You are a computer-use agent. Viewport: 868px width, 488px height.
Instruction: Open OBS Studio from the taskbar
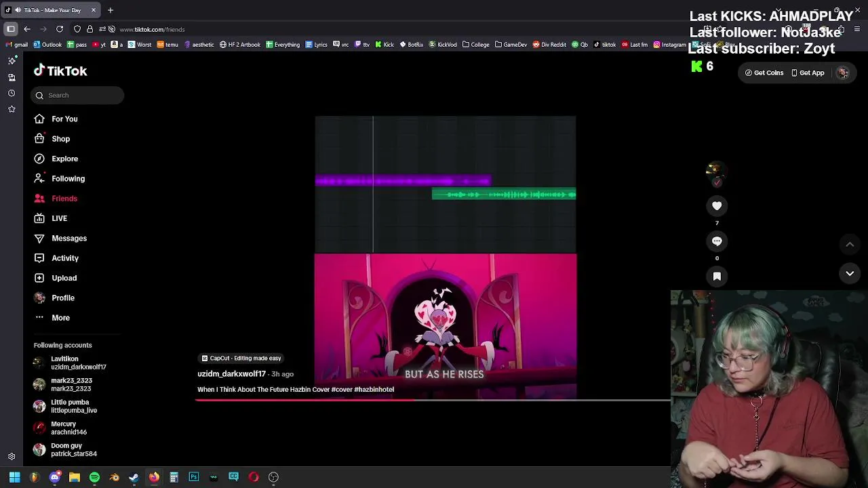pos(273,477)
